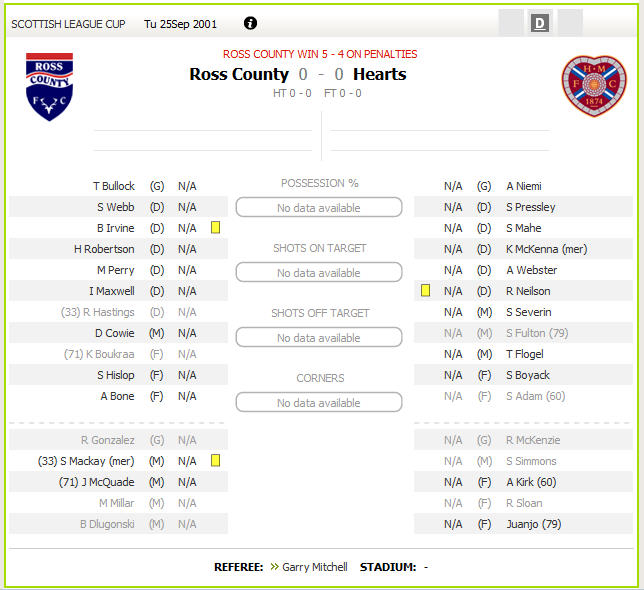Select substitute Juanjo (79) row

523,524
